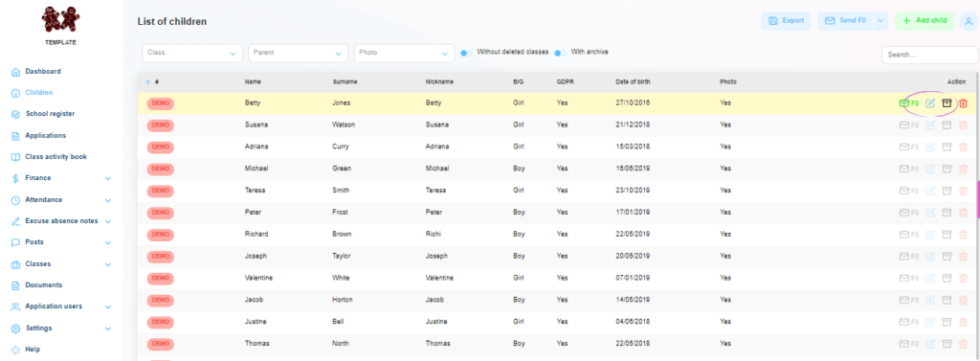Expand the Posts menu chevron
This screenshot has height=361, width=980.
[x=108, y=243]
